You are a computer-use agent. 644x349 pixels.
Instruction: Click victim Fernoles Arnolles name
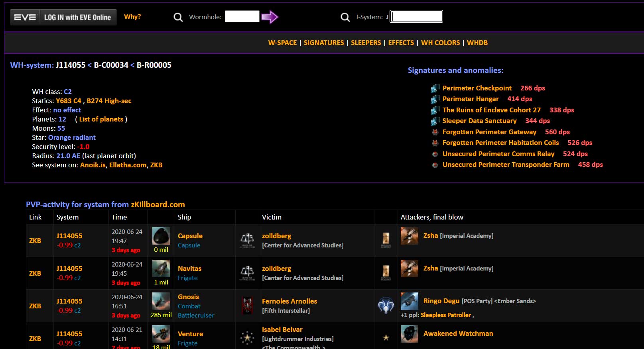pos(290,301)
